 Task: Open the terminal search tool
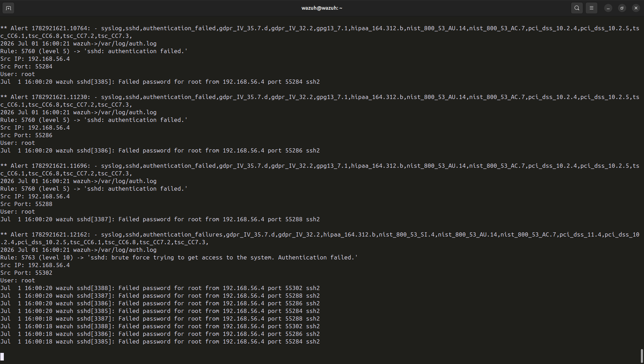pyautogui.click(x=577, y=8)
